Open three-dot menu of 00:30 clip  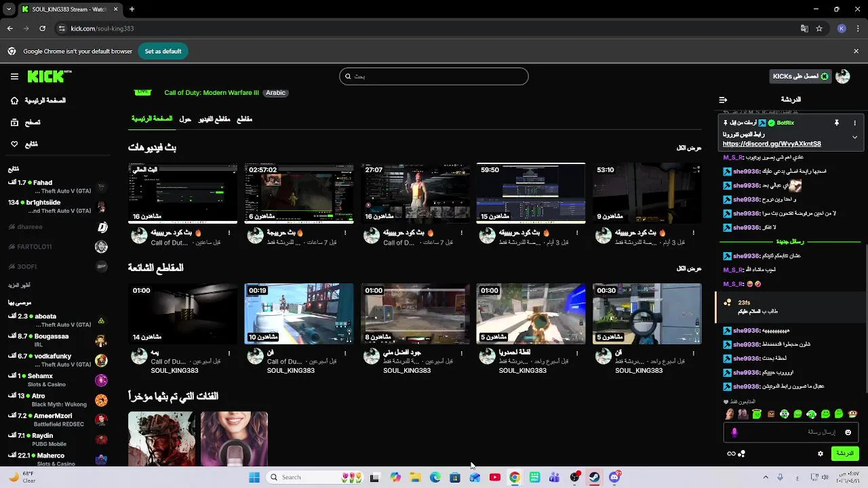pyautogui.click(x=693, y=354)
